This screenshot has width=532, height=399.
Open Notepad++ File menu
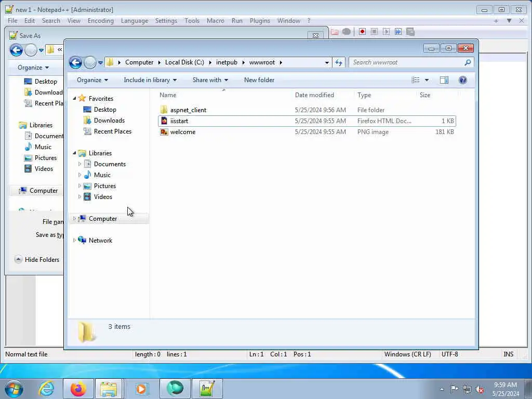[12, 21]
